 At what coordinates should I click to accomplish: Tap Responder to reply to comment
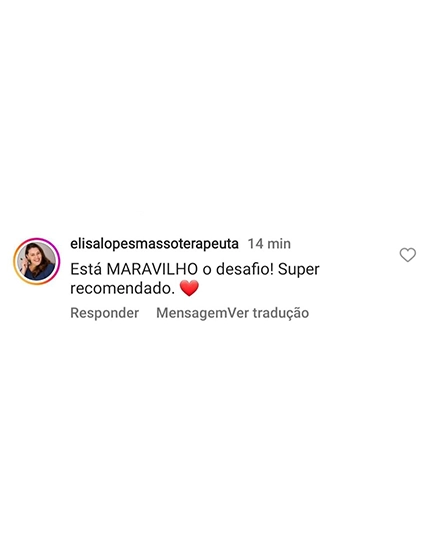pos(104,313)
